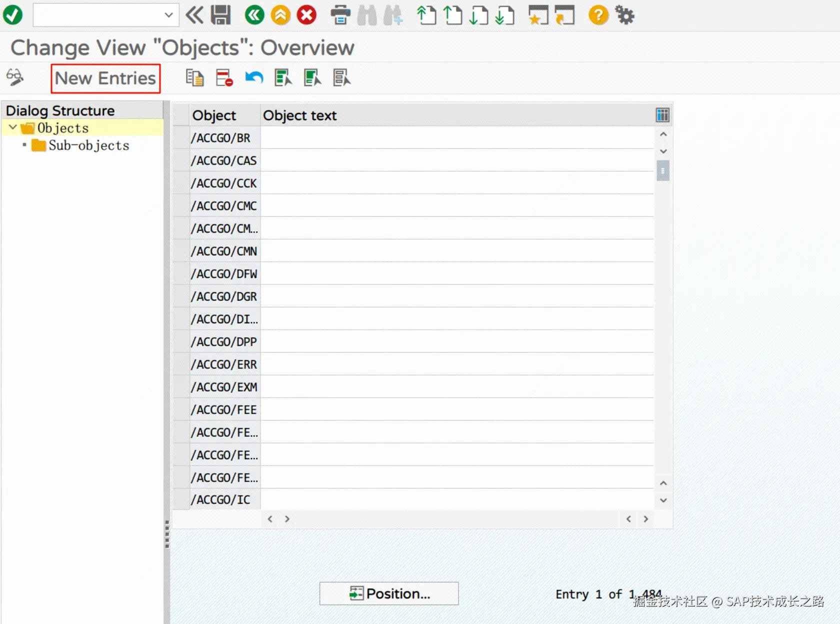Click the vertical scrollbar thumb
Screen dimensions: 840x624
click(x=663, y=171)
